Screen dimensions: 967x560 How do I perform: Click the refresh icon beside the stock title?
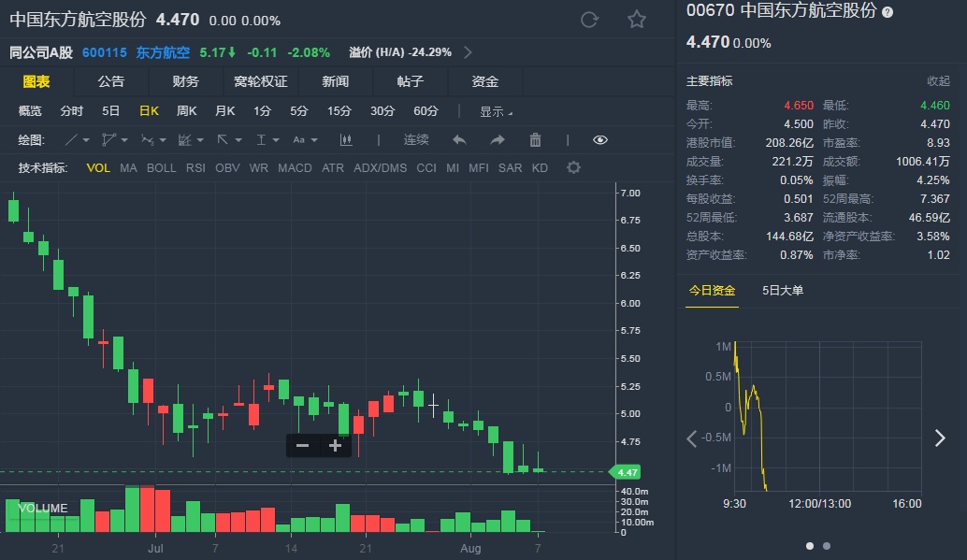coord(589,20)
